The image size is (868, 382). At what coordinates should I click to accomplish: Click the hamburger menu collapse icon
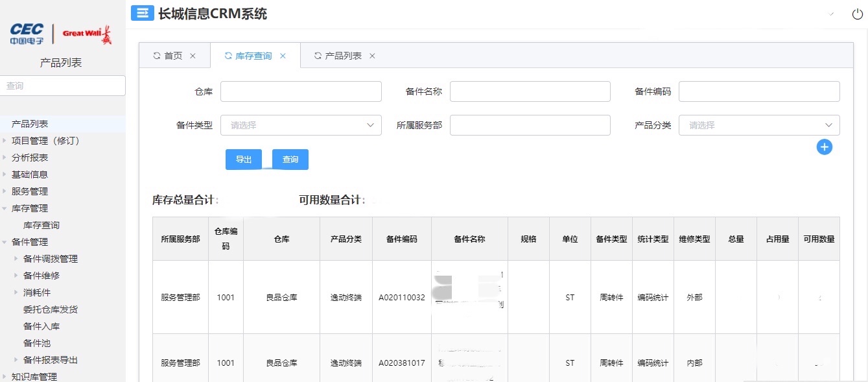(x=143, y=13)
